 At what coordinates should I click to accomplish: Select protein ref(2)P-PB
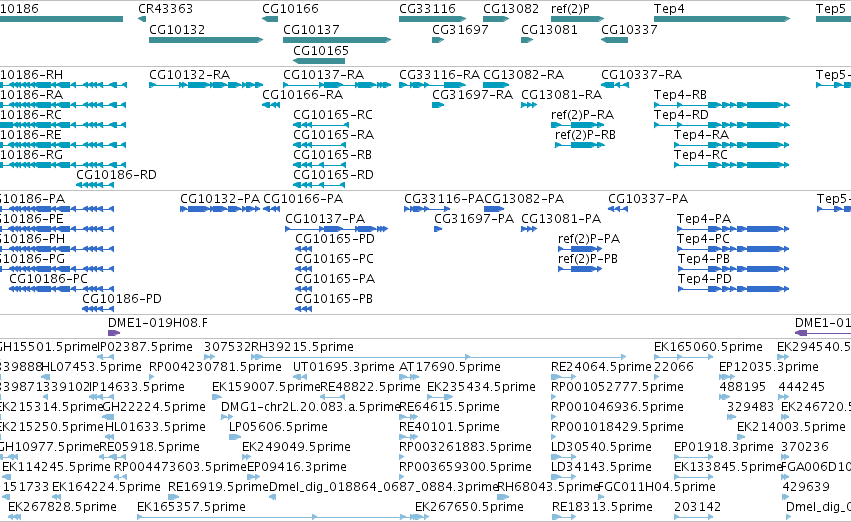(588, 259)
